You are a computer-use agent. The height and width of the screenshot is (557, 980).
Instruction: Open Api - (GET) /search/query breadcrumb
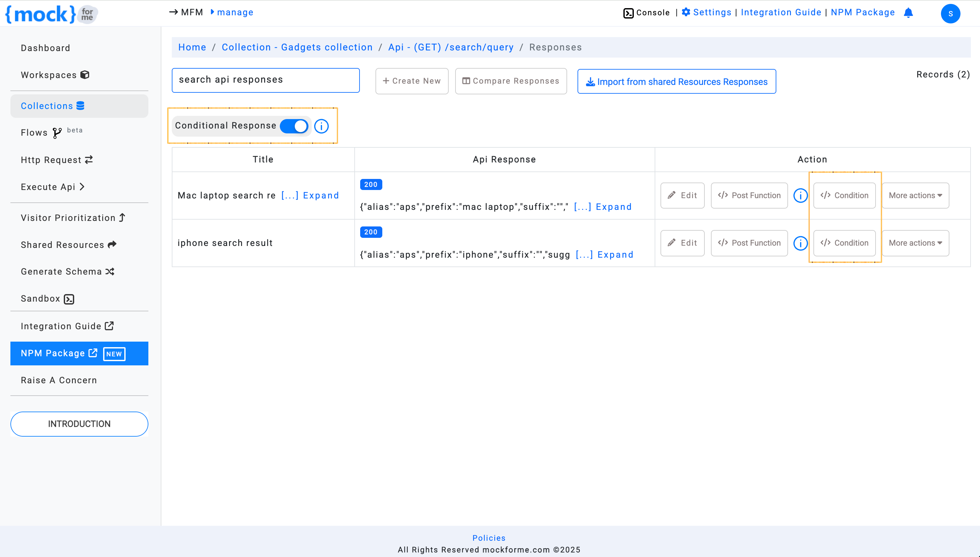pos(451,48)
